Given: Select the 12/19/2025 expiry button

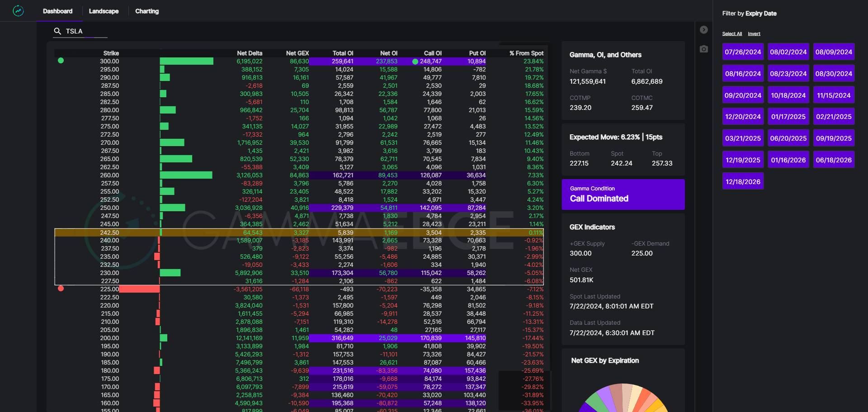Looking at the screenshot, I should point(743,160).
